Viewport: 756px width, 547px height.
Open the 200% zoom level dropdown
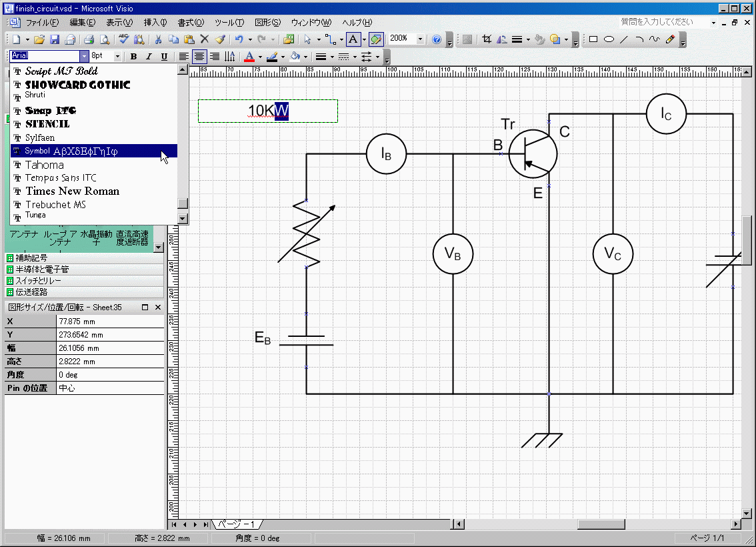pyautogui.click(x=420, y=39)
